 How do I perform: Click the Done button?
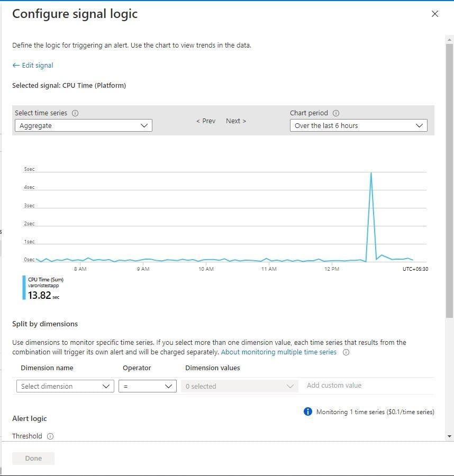[x=33, y=459]
